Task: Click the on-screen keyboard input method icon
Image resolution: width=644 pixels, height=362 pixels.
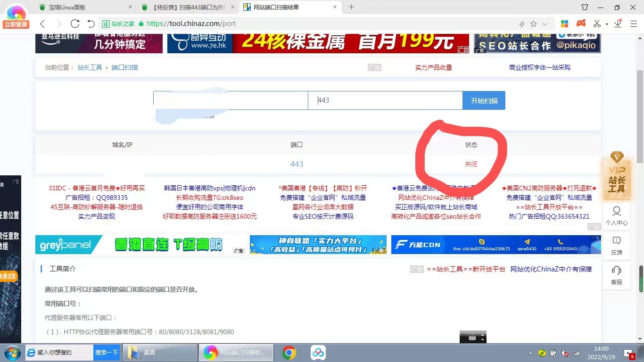Action: click(x=473, y=337)
